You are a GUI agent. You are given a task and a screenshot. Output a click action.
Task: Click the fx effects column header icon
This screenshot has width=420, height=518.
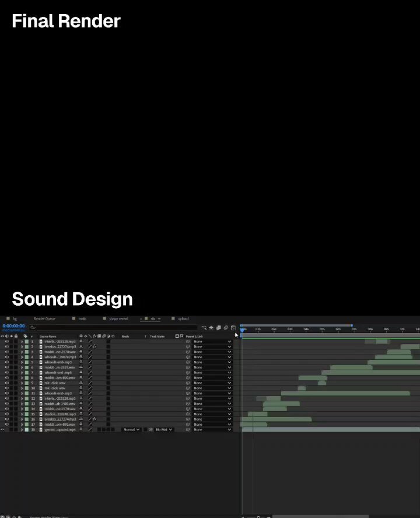tap(94, 337)
